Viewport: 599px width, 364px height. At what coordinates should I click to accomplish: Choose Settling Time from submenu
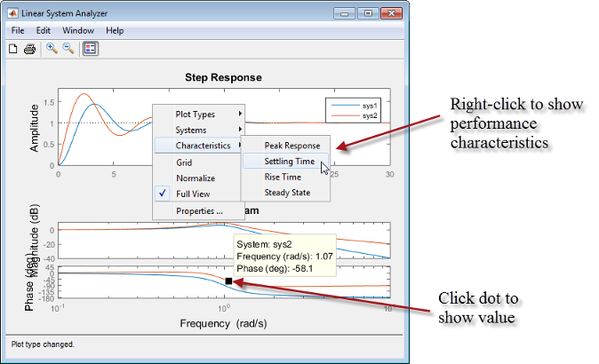[289, 162]
